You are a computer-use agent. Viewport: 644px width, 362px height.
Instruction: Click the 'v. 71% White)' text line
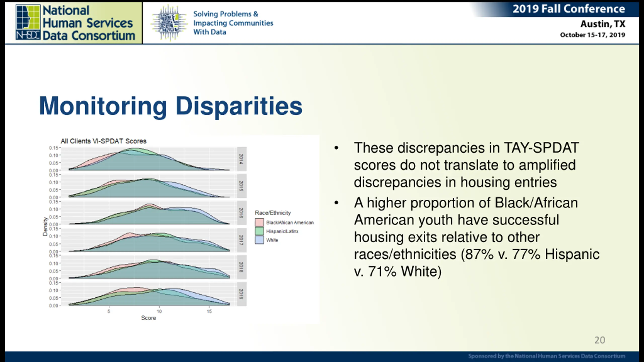[398, 271]
